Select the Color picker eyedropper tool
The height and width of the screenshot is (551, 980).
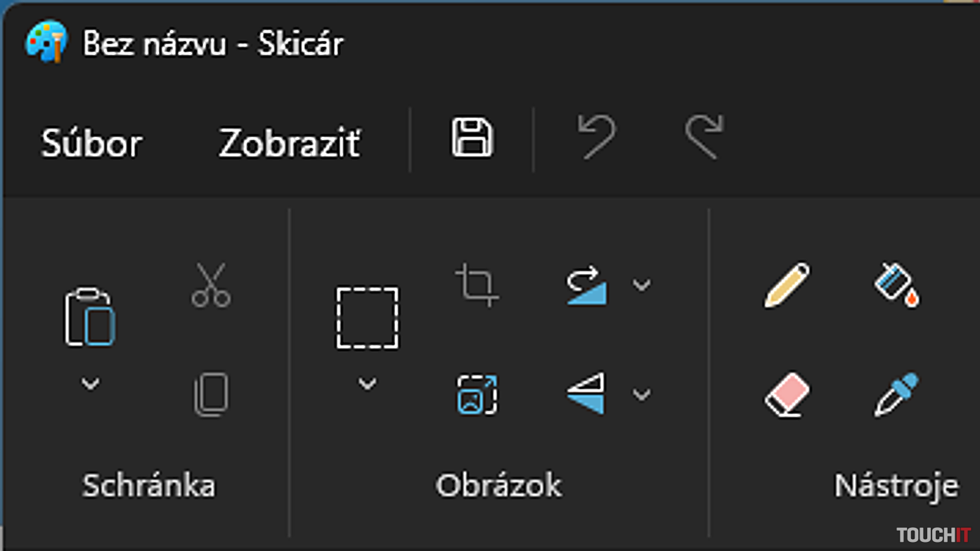pos(897,394)
